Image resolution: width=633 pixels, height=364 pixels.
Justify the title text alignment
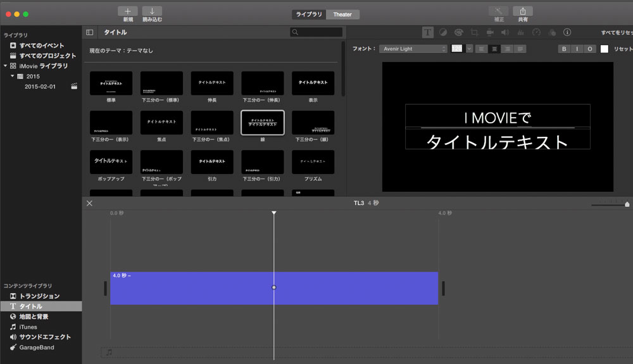(x=520, y=49)
